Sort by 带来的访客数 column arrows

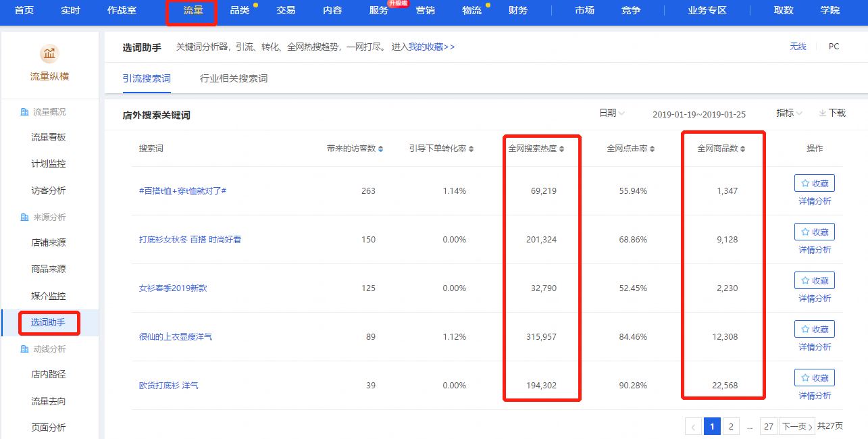click(381, 149)
